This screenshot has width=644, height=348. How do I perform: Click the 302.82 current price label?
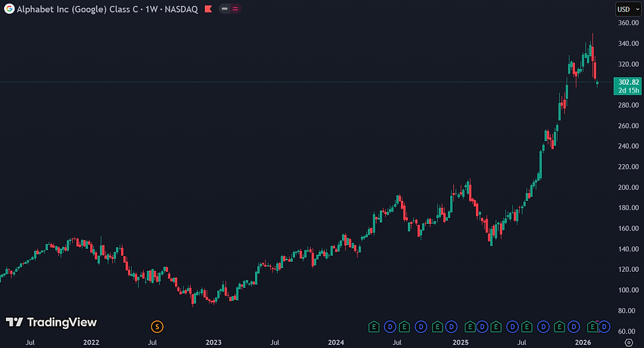coord(628,82)
